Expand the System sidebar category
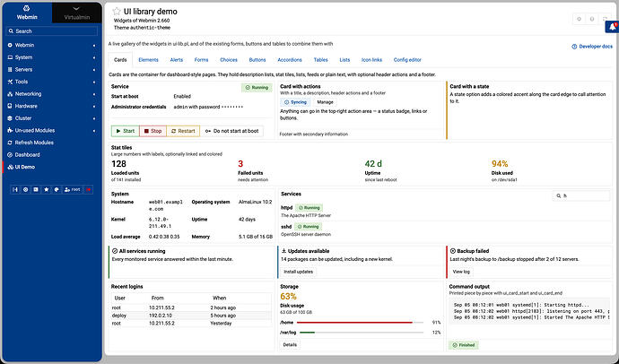Image resolution: width=619 pixels, height=364 pixels. tap(52, 57)
